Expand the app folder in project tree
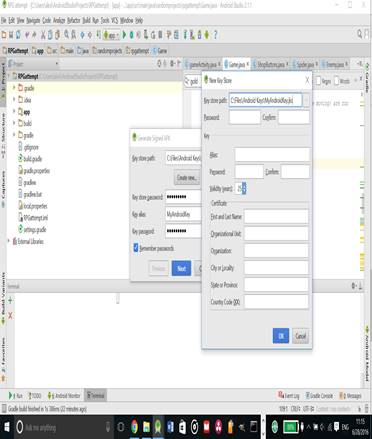The image size is (372, 439). [14, 112]
